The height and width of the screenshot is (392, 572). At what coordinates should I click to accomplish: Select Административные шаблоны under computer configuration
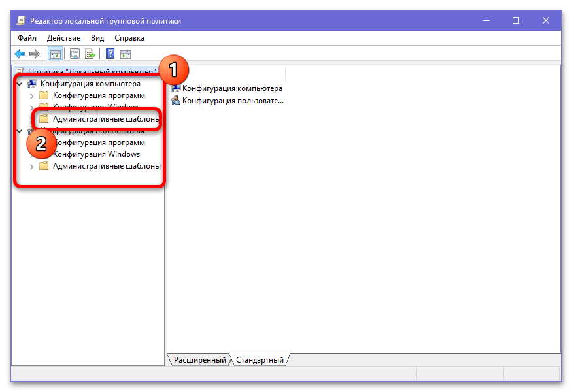click(106, 119)
